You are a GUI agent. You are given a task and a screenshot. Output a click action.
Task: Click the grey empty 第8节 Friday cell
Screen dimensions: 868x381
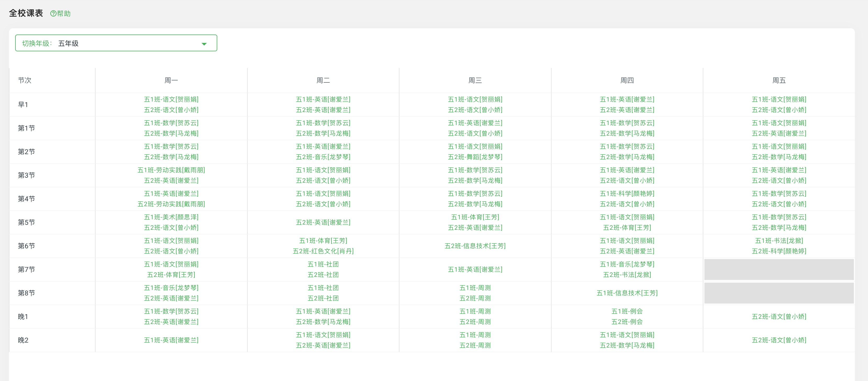point(779,293)
